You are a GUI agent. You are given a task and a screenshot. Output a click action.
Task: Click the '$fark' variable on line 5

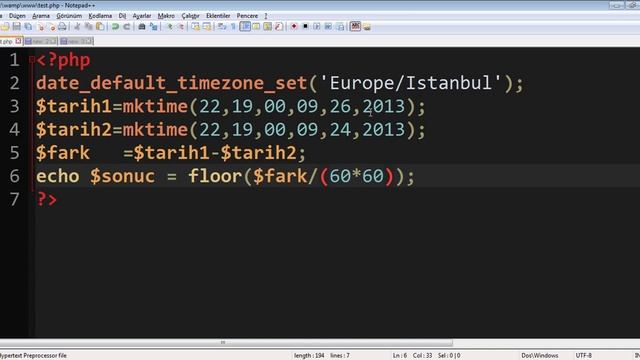coord(63,153)
